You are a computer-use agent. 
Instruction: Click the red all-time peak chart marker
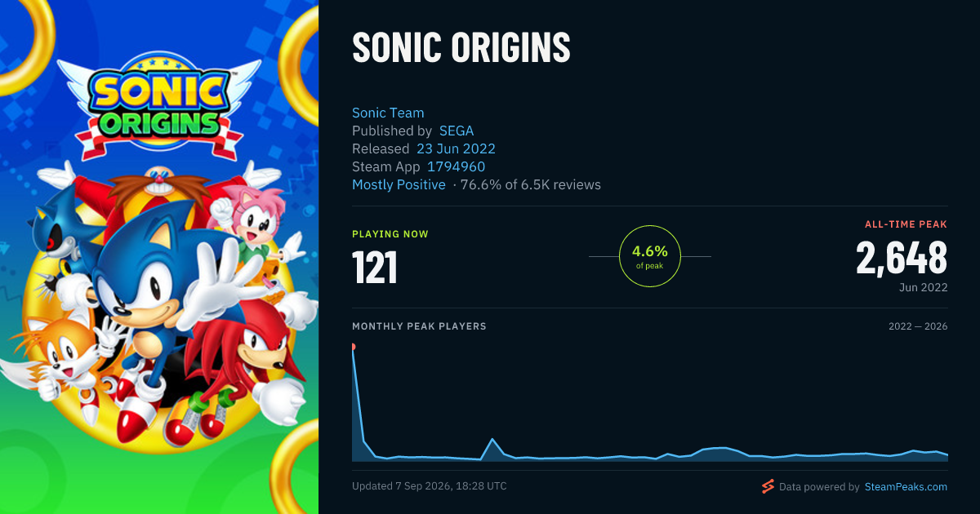click(353, 347)
